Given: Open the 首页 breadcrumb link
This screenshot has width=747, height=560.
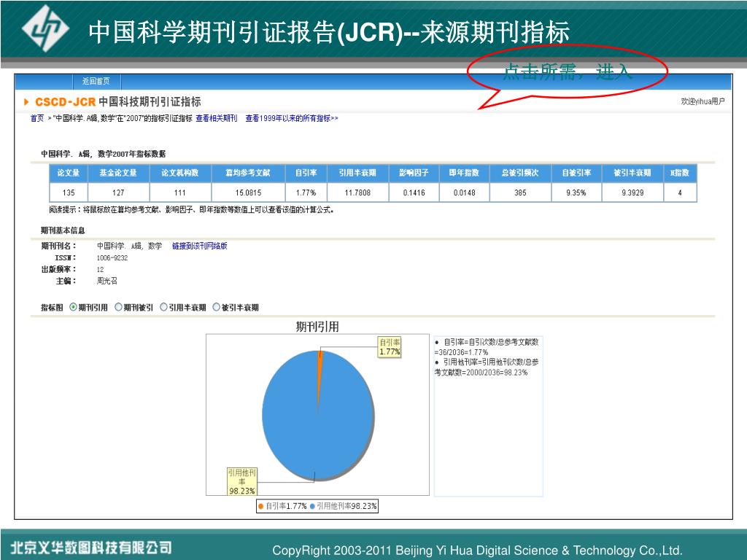Looking at the screenshot, I should pos(36,118).
